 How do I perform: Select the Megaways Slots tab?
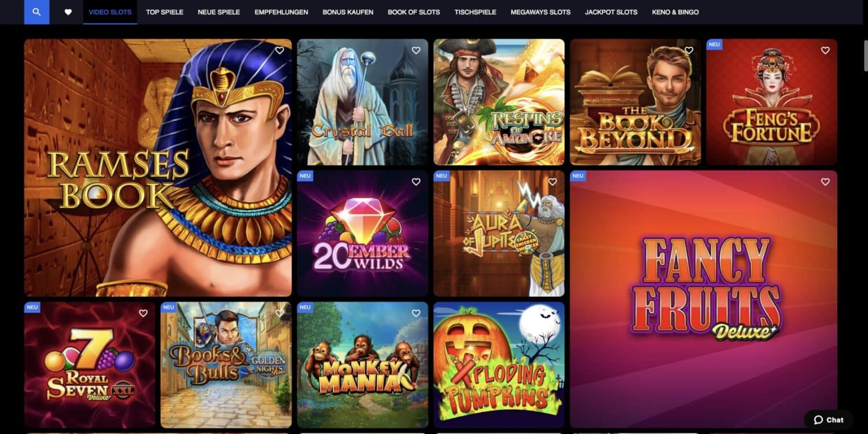coord(540,12)
